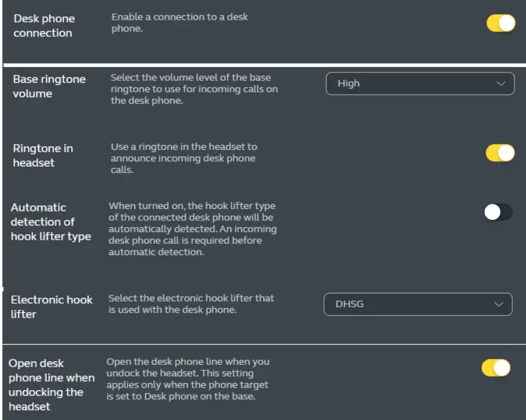526x420 pixels.
Task: Click the Base ringtone volume label
Action: 49,86
